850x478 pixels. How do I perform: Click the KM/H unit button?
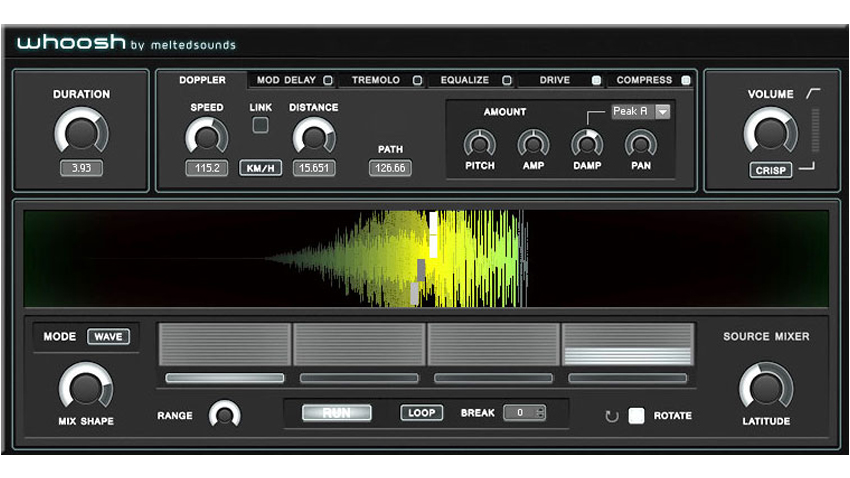click(260, 168)
